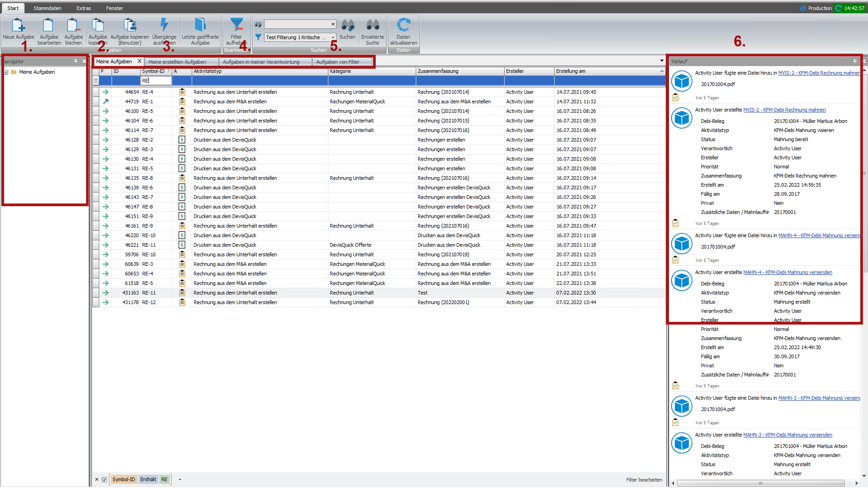This screenshot has height=488, width=868.
Task: Select row with ID 59706
Action: 379,254
